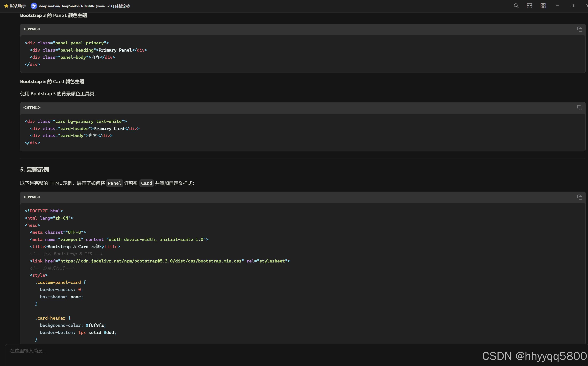Copy the panel-primary HTML code block
588x366 pixels.
click(579, 29)
